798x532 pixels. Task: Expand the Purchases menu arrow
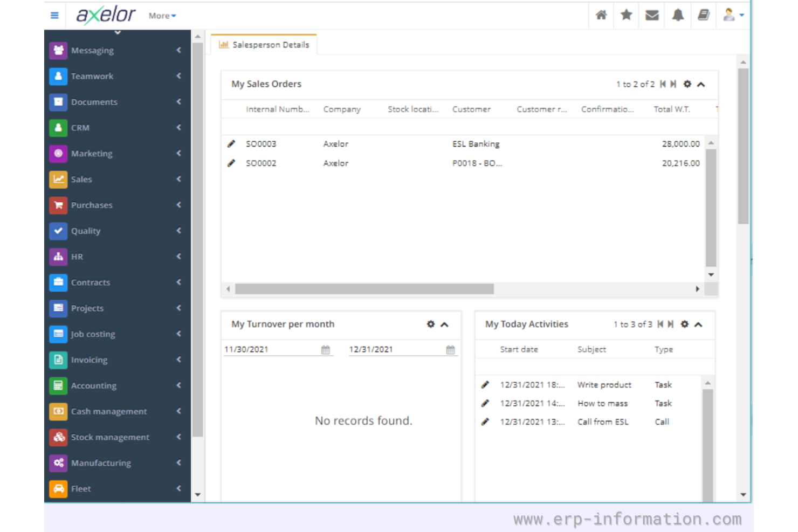tap(178, 205)
